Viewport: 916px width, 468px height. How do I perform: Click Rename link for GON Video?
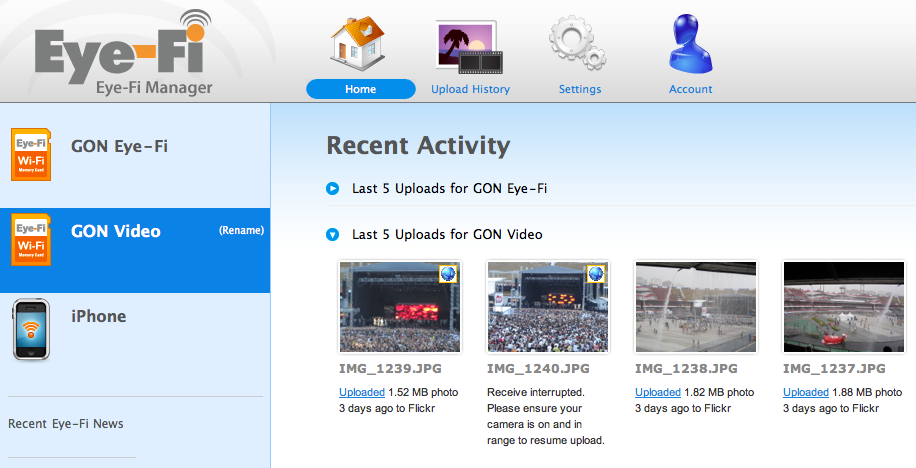click(x=241, y=230)
